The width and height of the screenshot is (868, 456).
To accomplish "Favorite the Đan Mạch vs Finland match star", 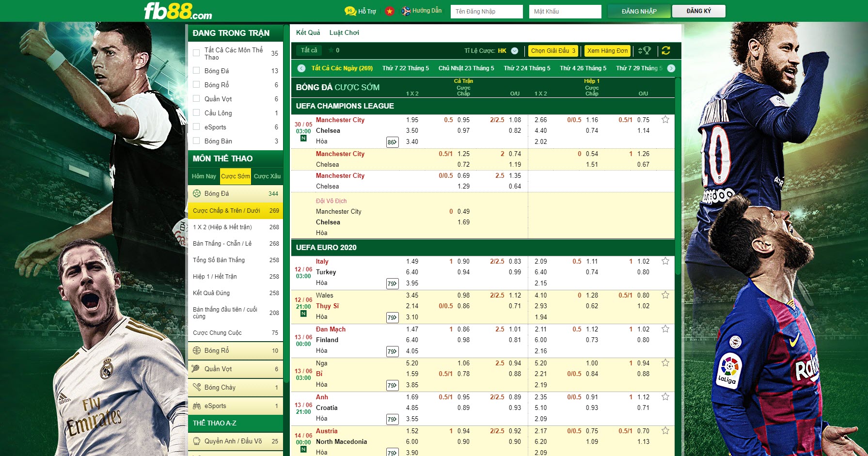I will 665,329.
